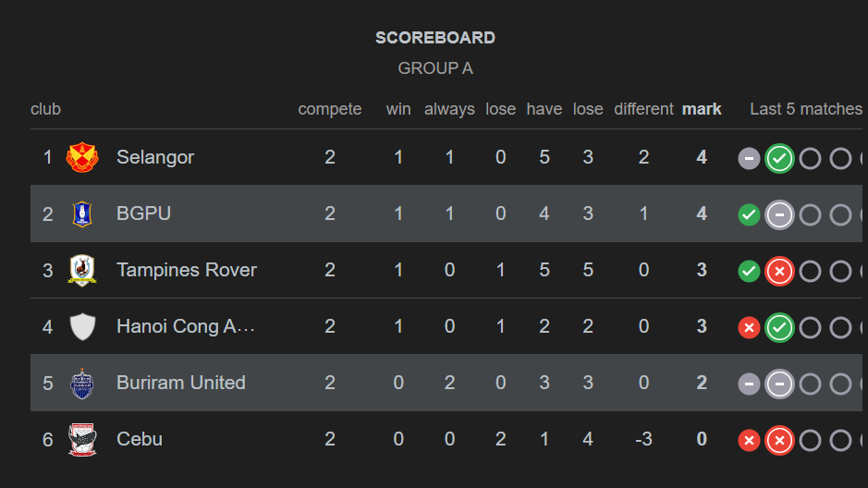
Task: Click the Cebu club crest icon
Action: pyautogui.click(x=82, y=439)
